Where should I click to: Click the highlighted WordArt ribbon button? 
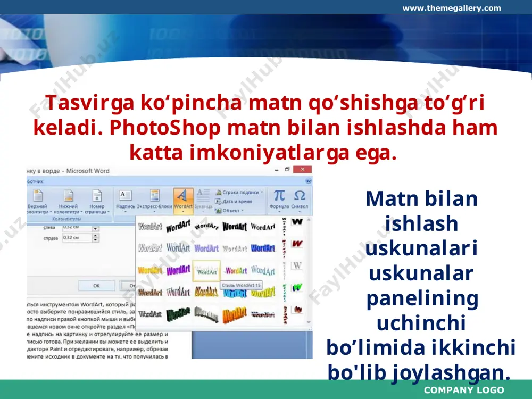183,201
